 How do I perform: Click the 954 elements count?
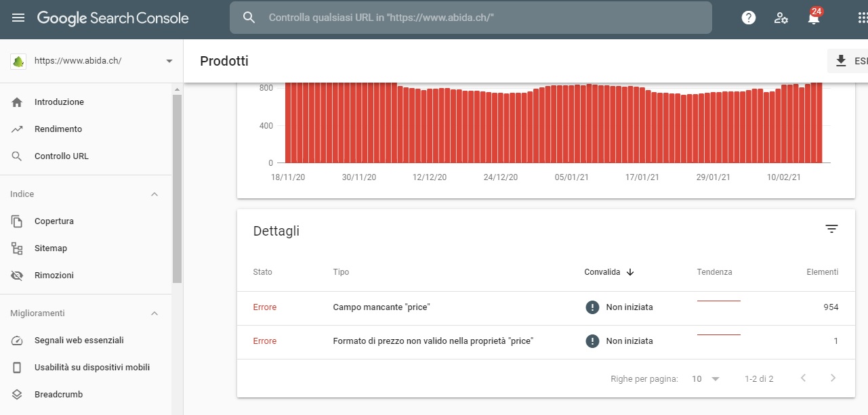tap(831, 307)
